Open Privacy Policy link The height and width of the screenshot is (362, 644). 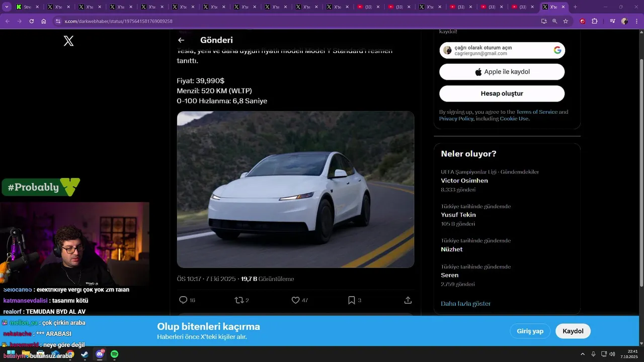coord(456,119)
